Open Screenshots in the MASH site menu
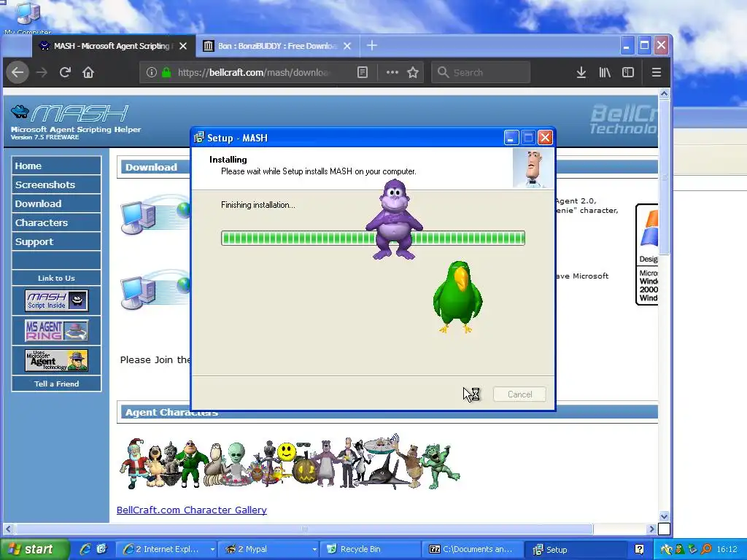The image size is (747, 560). click(56, 184)
